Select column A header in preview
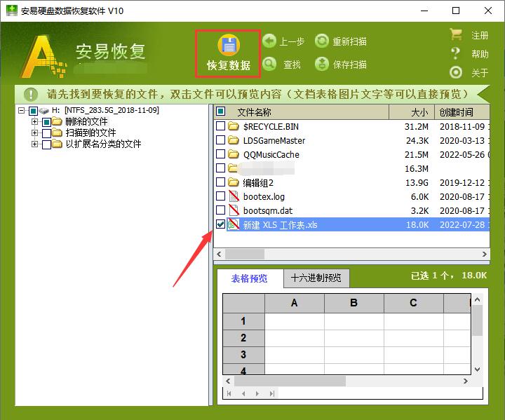This screenshot has width=505, height=420. coord(295,303)
